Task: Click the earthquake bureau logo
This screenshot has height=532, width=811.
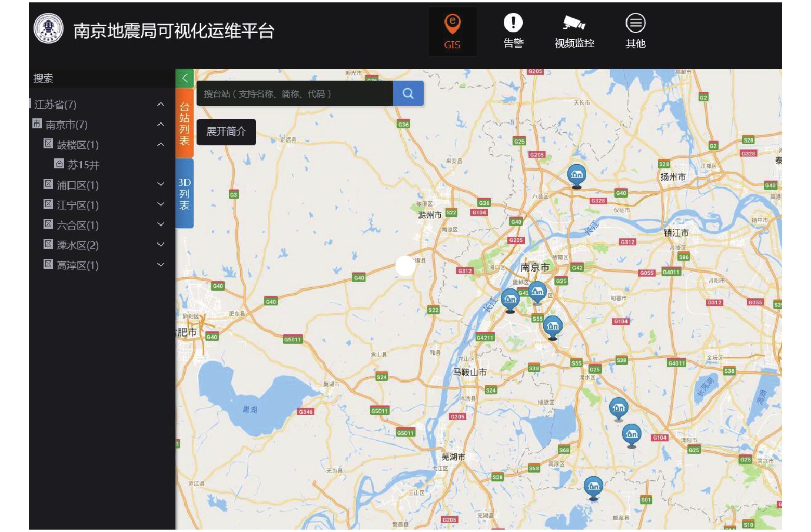Action: click(48, 28)
